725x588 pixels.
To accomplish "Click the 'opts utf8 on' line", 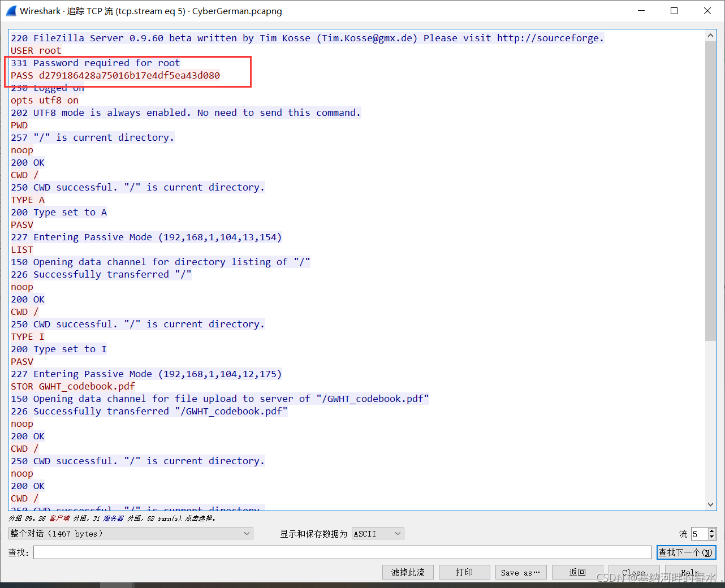I will click(x=45, y=100).
